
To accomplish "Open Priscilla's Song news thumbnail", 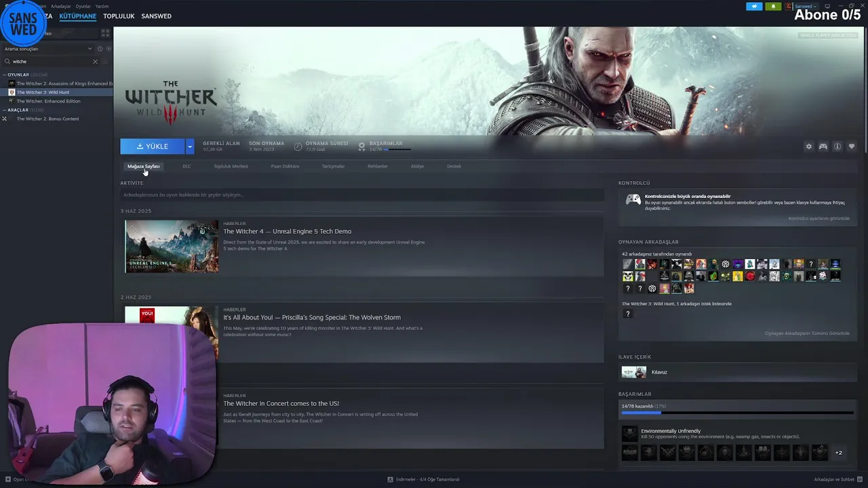I will (172, 332).
